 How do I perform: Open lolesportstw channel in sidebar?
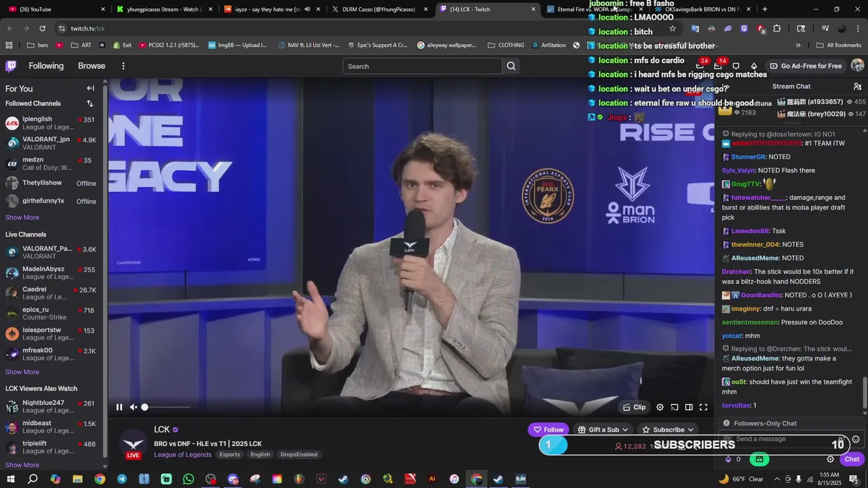coord(51,333)
